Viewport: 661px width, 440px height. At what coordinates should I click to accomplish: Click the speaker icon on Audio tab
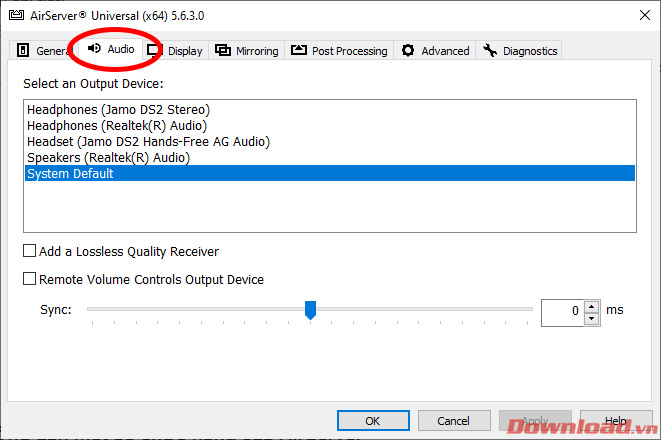click(x=95, y=49)
